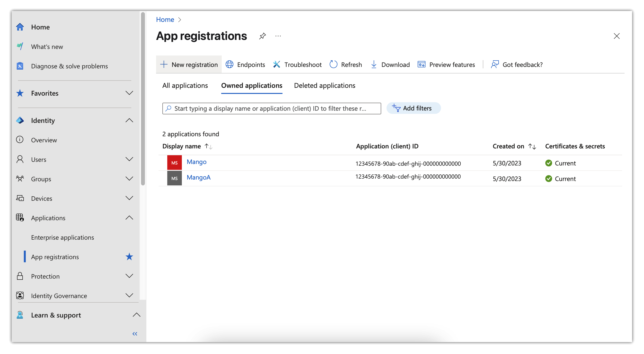Toggle the App registrations favorite star
Viewport: 644px width, 354px height.
[129, 257]
